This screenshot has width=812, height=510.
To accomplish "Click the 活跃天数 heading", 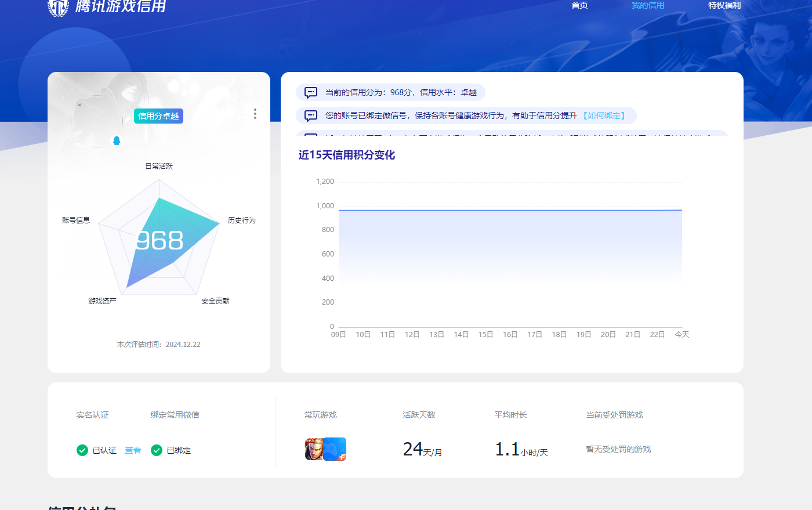I will coord(419,415).
